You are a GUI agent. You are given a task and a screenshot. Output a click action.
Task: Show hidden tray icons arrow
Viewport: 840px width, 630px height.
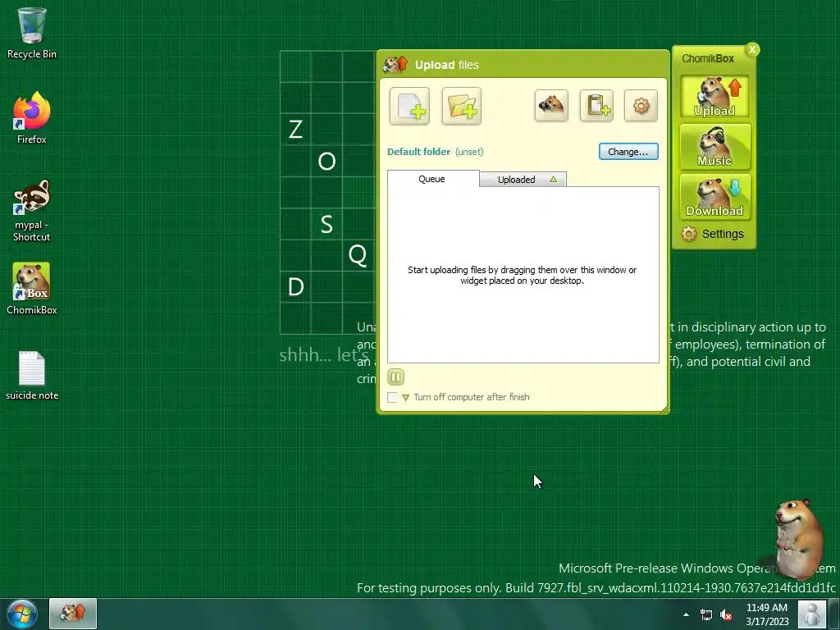click(x=686, y=614)
